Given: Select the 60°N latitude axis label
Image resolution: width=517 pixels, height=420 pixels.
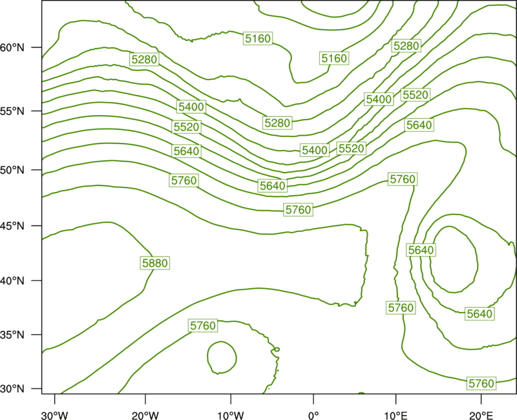Looking at the screenshot, I should (12, 48).
